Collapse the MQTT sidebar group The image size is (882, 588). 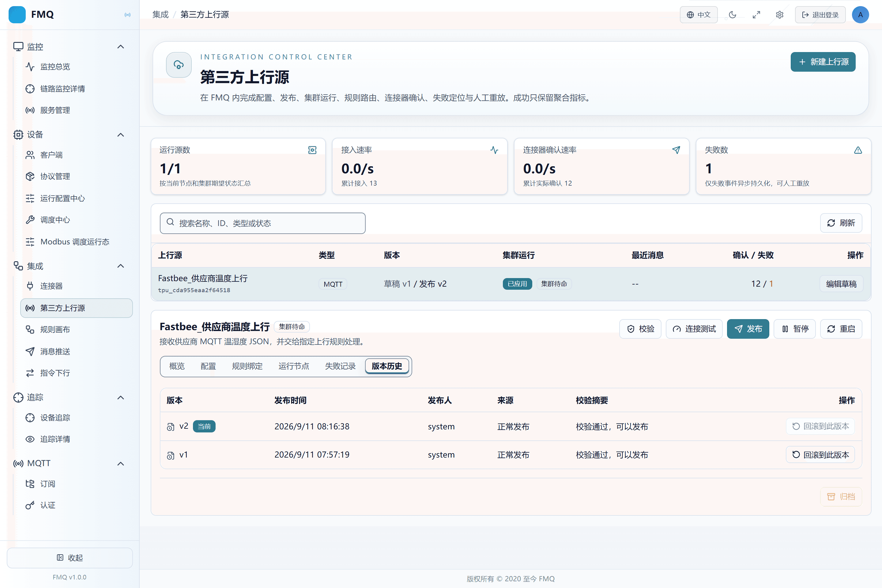120,463
